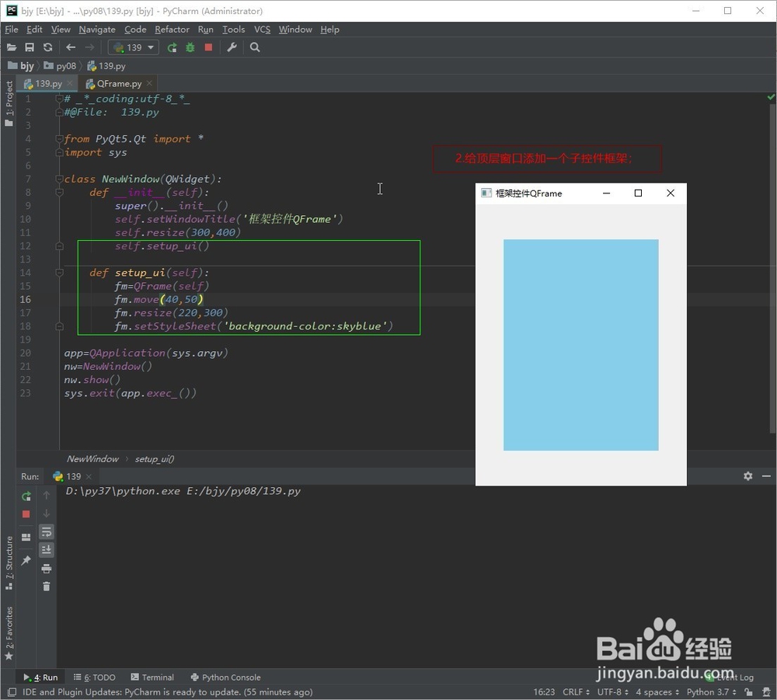777x700 pixels.
Task: Collapse the class NewWindow fold marker
Action: pyautogui.click(x=60, y=179)
